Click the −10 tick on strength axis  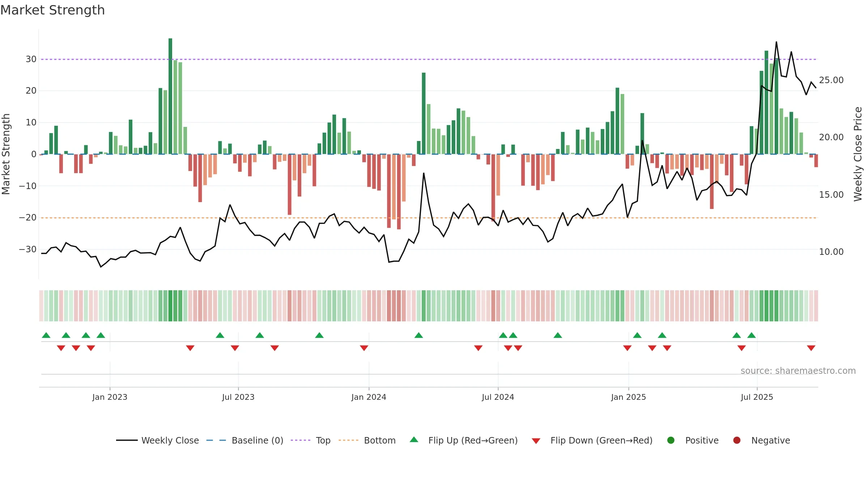[28, 186]
